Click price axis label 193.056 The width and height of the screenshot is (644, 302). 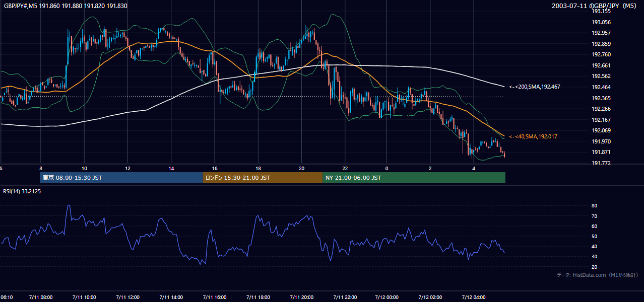click(601, 22)
